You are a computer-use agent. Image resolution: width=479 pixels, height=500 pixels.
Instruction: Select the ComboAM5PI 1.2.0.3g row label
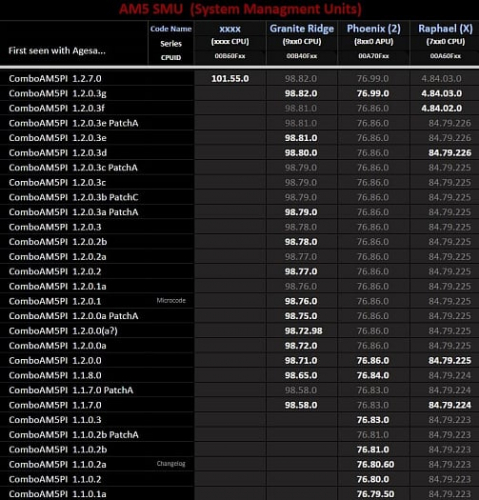[57, 93]
